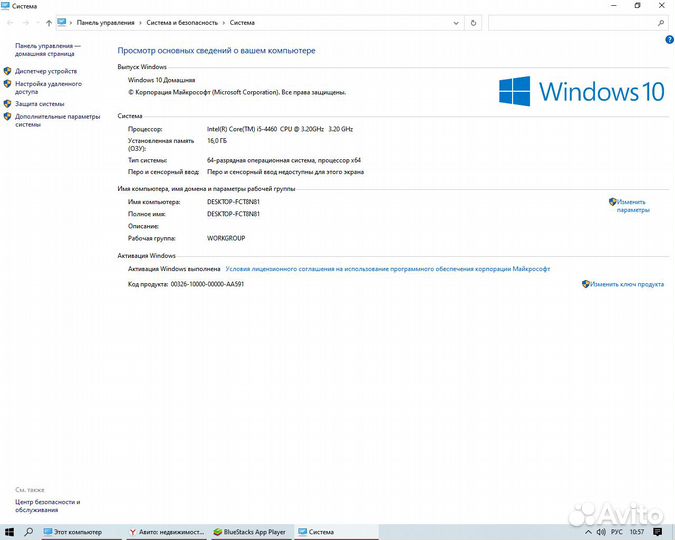Click the computer icon in address bar

coord(62,22)
